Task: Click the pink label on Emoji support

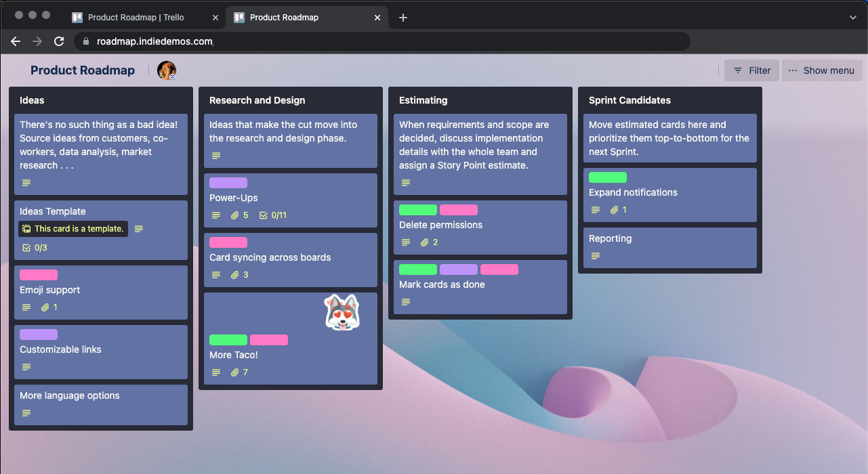Action: pyautogui.click(x=39, y=275)
